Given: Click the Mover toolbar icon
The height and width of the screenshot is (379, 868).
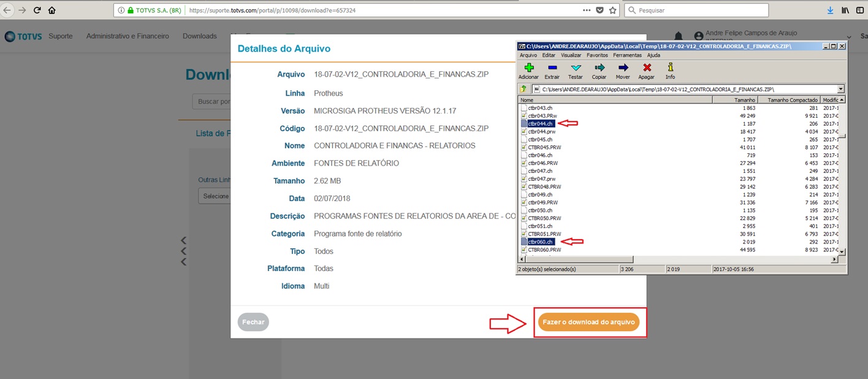Looking at the screenshot, I should [x=623, y=67].
